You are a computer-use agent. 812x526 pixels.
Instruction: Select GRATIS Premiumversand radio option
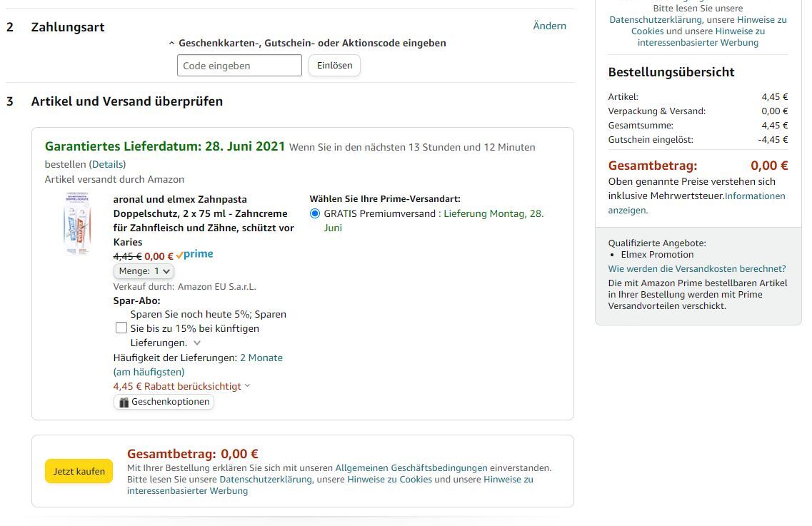point(314,213)
